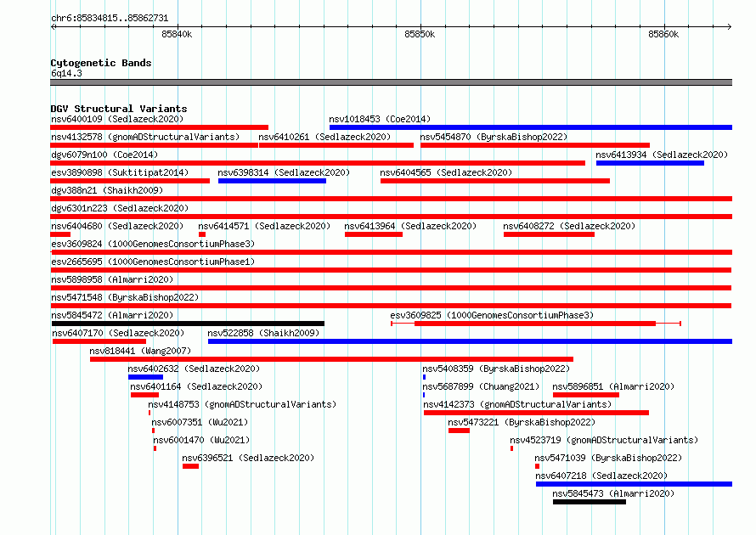Screen dimensions: 756x535
Task: Click the nsv6407218 (Sedlazeck2020) label
Action: click(x=601, y=476)
